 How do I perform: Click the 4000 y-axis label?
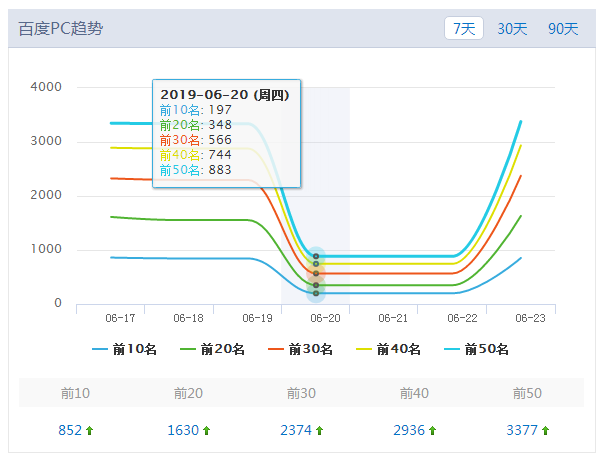click(46, 87)
